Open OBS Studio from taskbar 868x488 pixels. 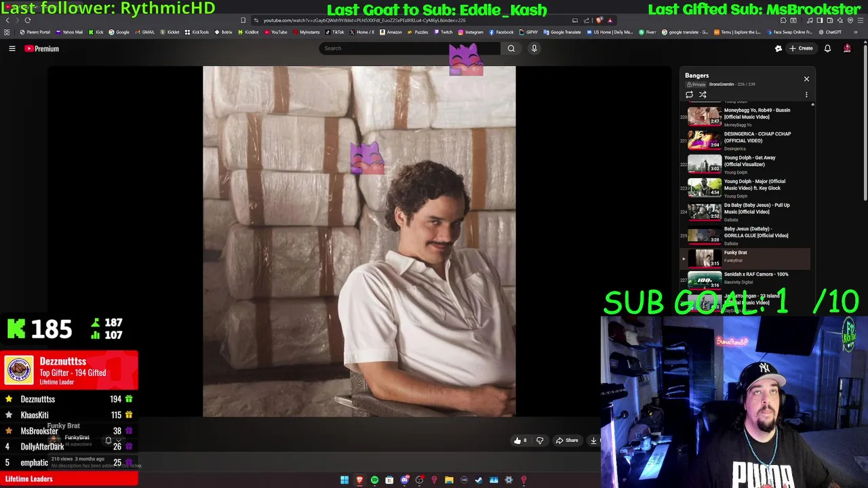[x=420, y=480]
